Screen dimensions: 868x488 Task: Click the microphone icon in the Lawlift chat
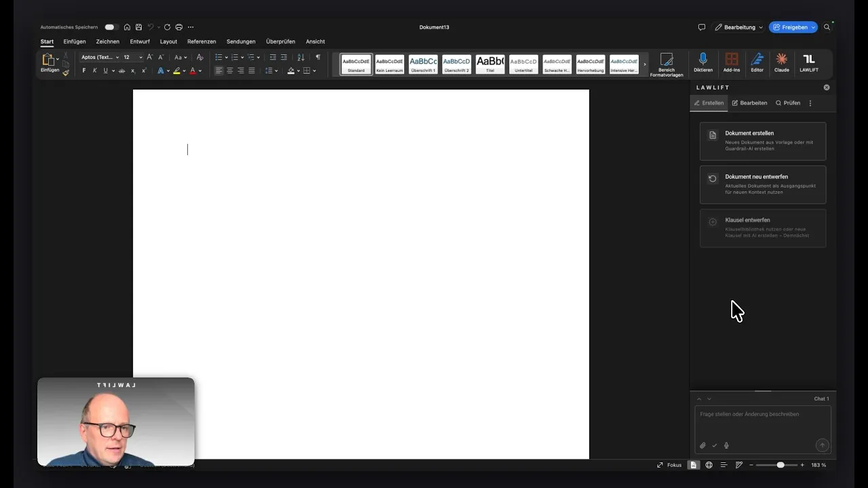pos(726,445)
